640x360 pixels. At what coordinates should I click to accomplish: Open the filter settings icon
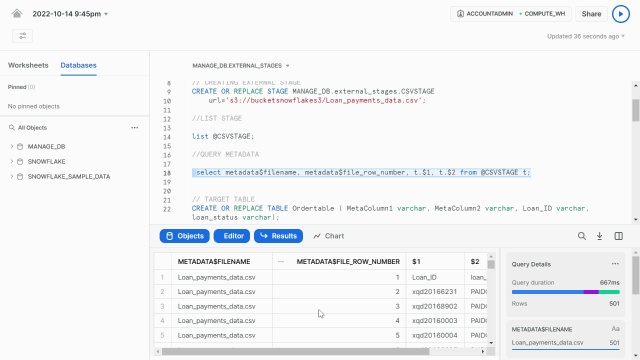(x=22, y=36)
